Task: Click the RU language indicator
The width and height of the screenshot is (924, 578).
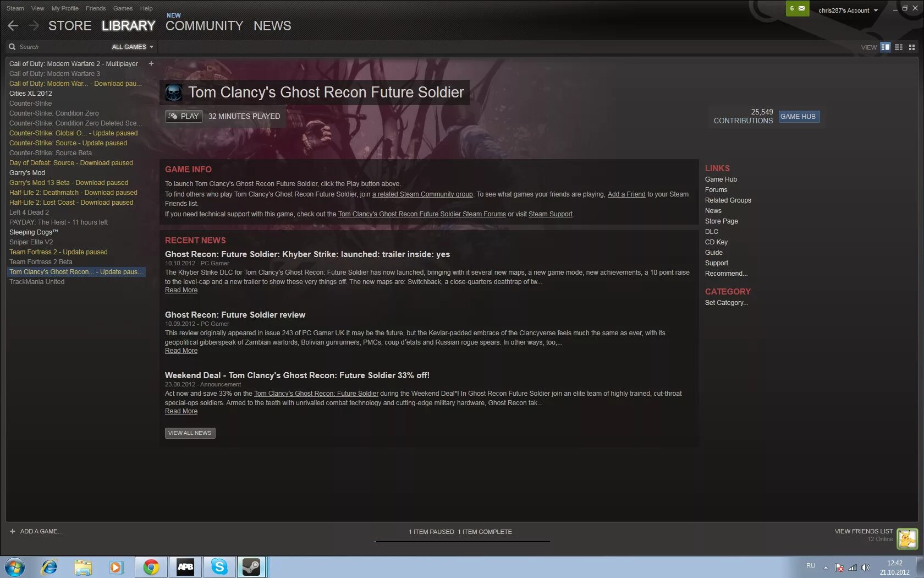Action: 811,566
